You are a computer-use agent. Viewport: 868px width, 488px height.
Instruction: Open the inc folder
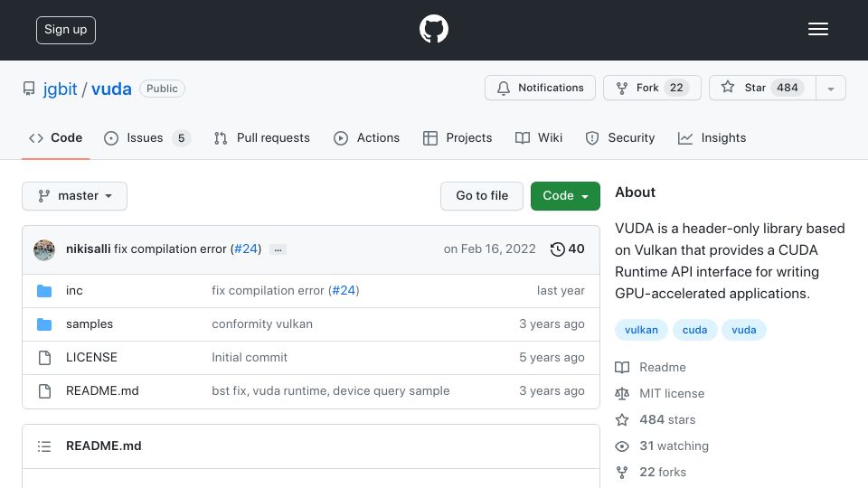[74, 290]
